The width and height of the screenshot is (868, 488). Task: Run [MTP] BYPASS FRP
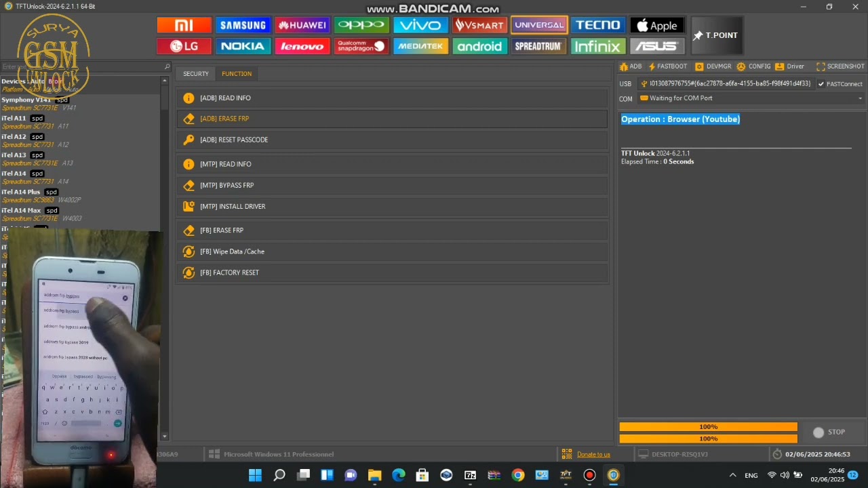(392, 185)
